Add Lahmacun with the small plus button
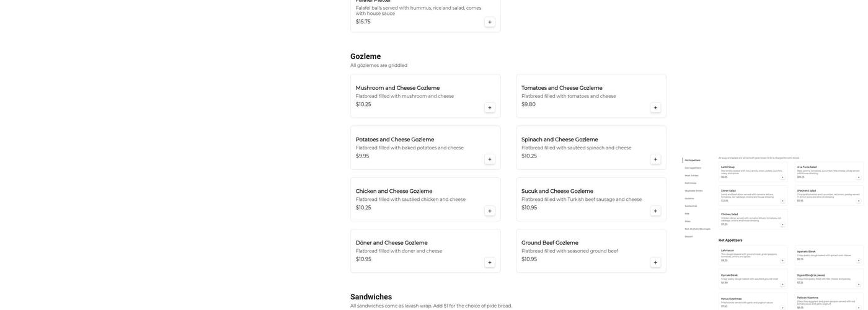Viewport: 868px width, 310px height. tap(782, 261)
